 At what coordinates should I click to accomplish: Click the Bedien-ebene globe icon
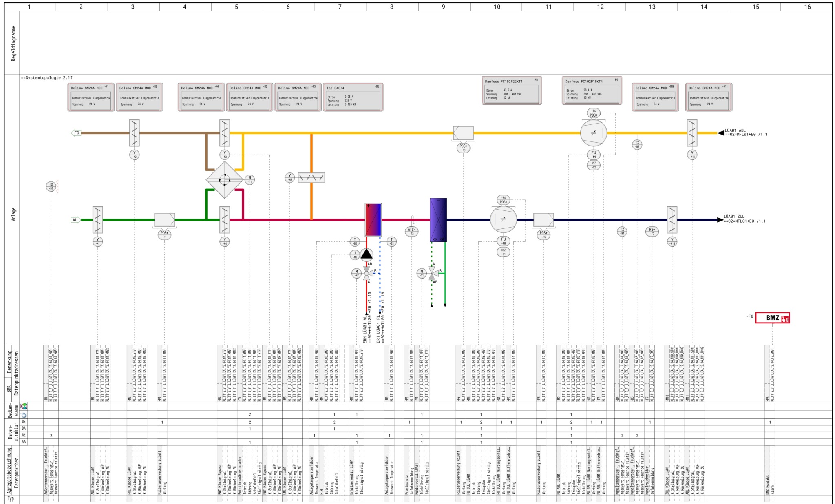[24, 407]
